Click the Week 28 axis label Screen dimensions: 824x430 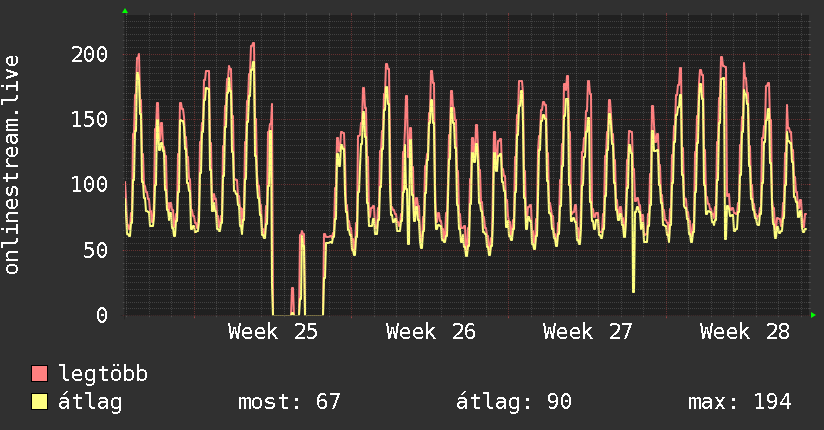(745, 332)
